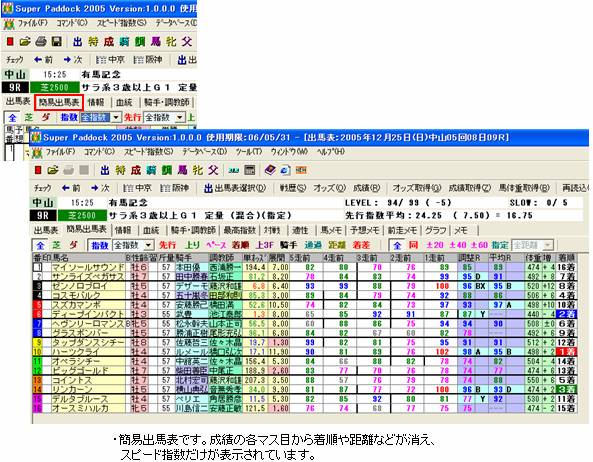Toggle the 芝 turf filter in front window

click(x=56, y=245)
